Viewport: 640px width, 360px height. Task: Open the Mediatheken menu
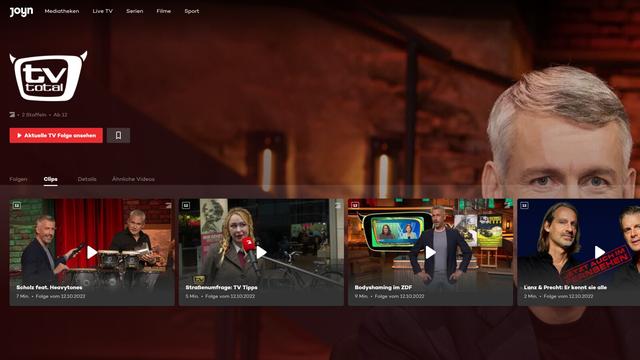click(62, 11)
